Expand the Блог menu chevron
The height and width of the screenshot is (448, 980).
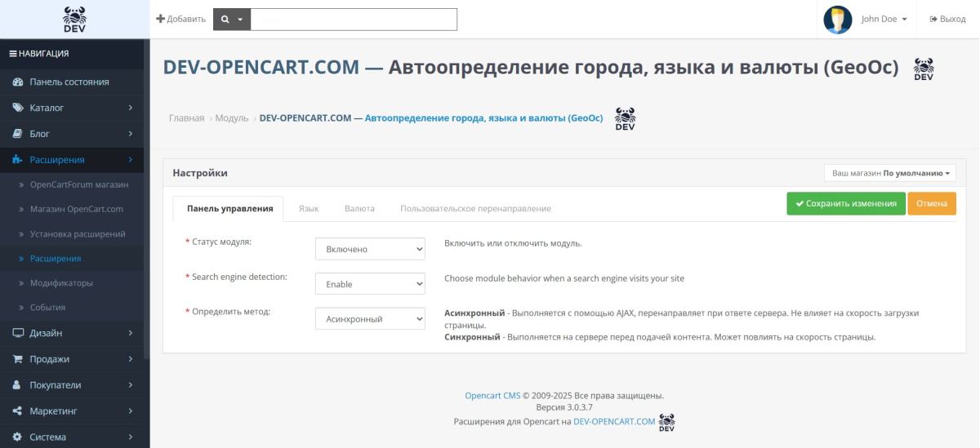131,134
